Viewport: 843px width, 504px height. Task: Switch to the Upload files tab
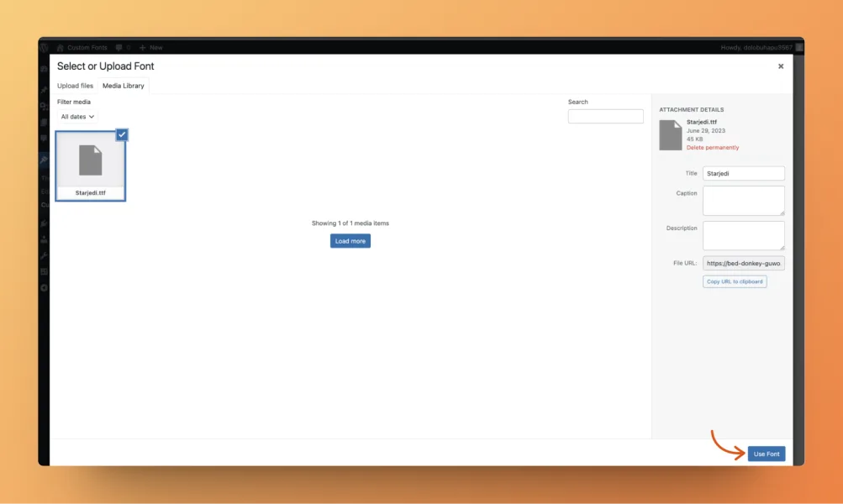tap(76, 86)
